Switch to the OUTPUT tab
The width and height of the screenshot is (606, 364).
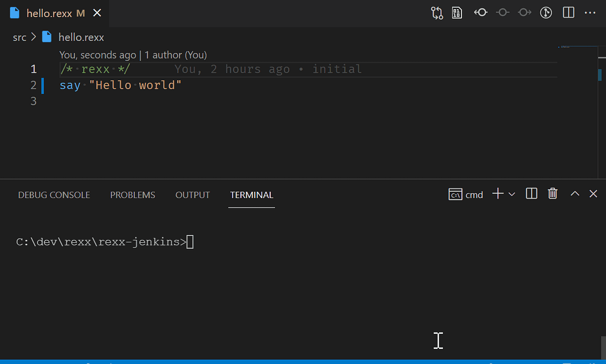click(x=192, y=195)
